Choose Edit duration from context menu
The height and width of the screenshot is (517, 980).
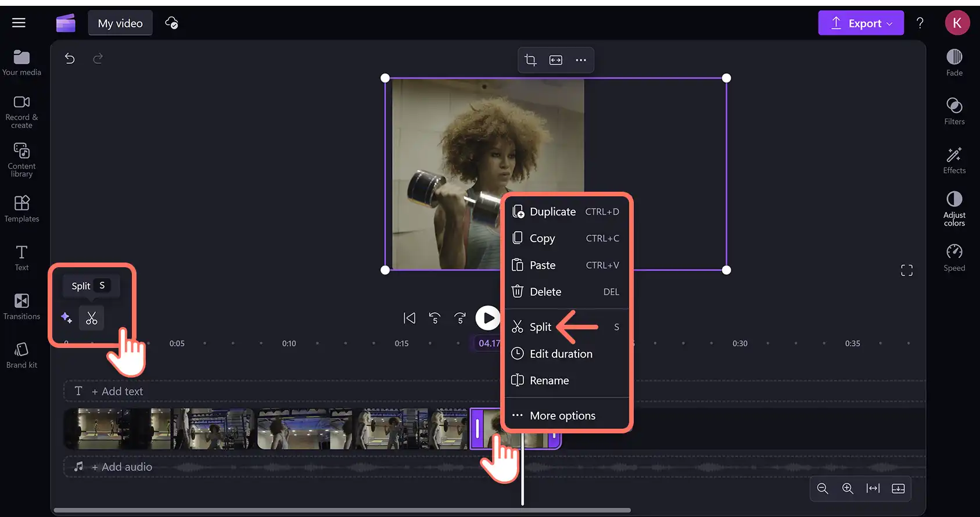point(566,354)
